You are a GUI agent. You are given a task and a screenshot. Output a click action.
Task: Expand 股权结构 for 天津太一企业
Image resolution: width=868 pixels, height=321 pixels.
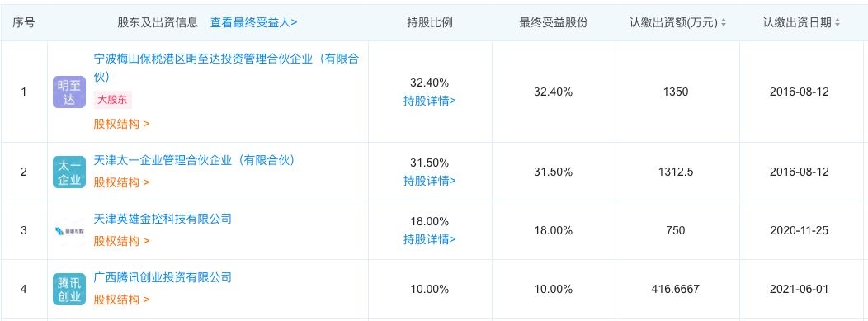pyautogui.click(x=121, y=182)
